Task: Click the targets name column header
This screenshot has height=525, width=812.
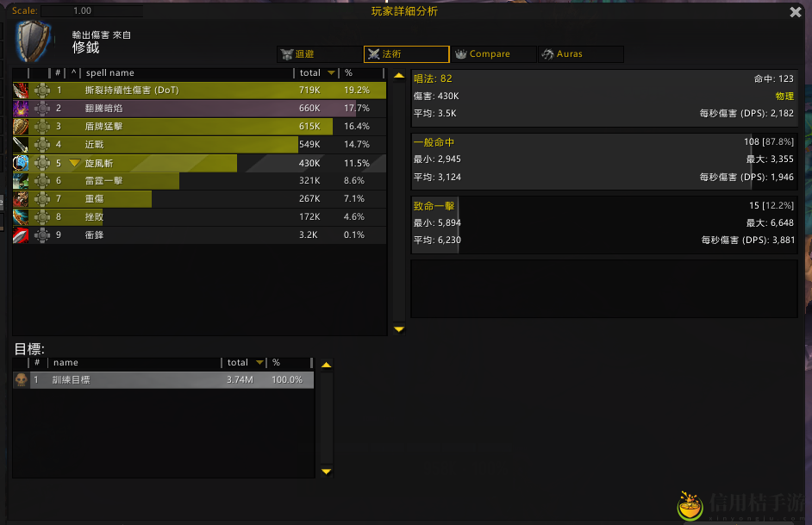Action: point(66,362)
